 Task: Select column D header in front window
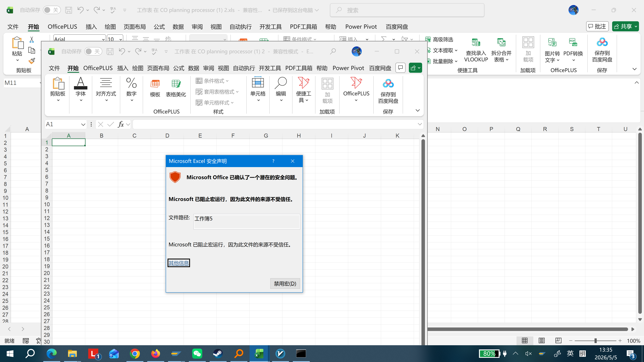pos(167,136)
